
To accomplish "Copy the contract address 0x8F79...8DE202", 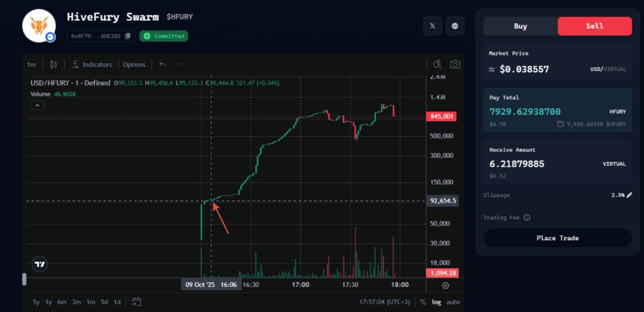I will click(x=128, y=36).
